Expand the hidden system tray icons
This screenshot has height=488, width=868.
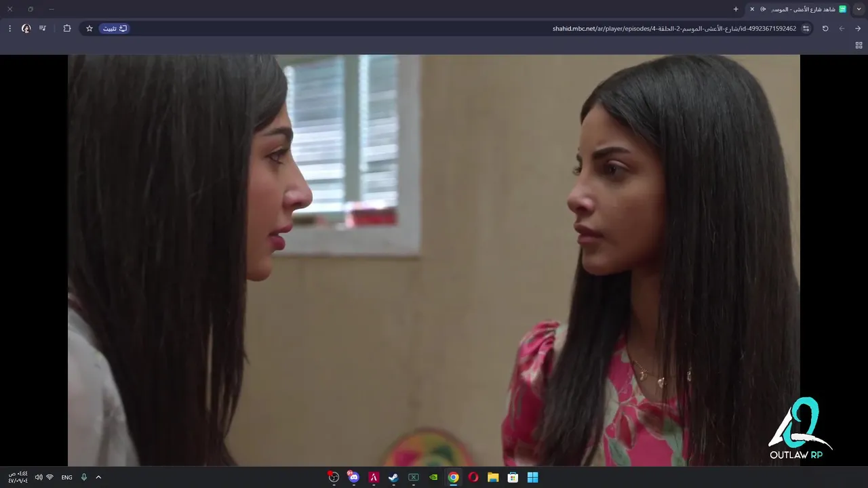[98, 477]
